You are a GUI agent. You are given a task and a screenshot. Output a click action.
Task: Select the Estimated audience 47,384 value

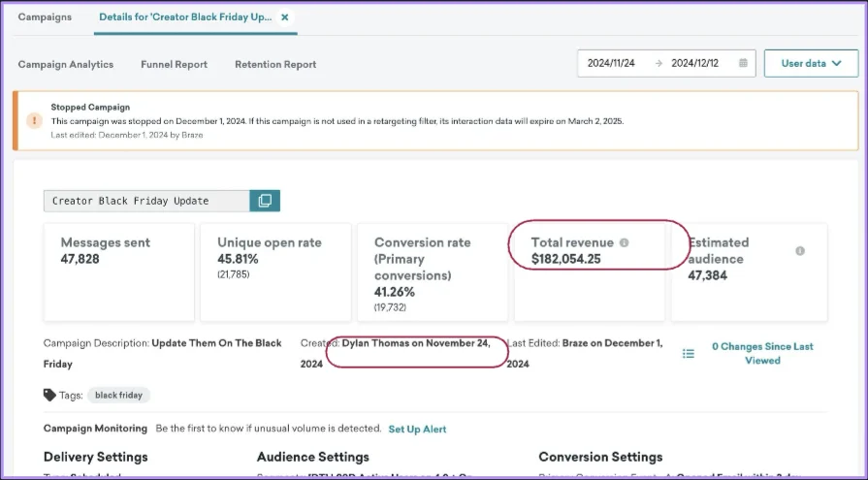[707, 275]
